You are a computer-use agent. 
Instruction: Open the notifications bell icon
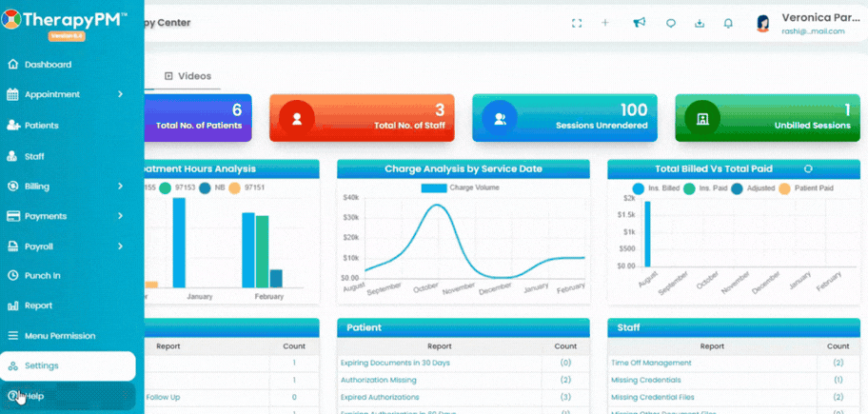tap(728, 23)
